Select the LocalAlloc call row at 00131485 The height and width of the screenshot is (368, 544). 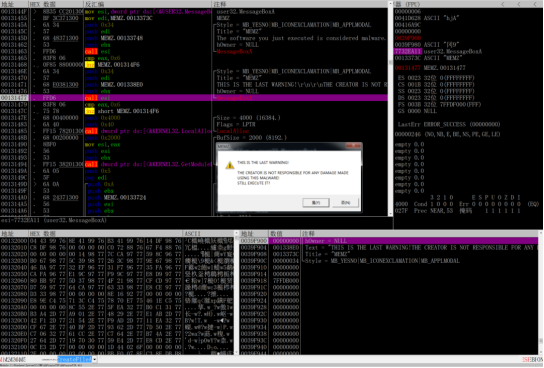click(x=194, y=131)
